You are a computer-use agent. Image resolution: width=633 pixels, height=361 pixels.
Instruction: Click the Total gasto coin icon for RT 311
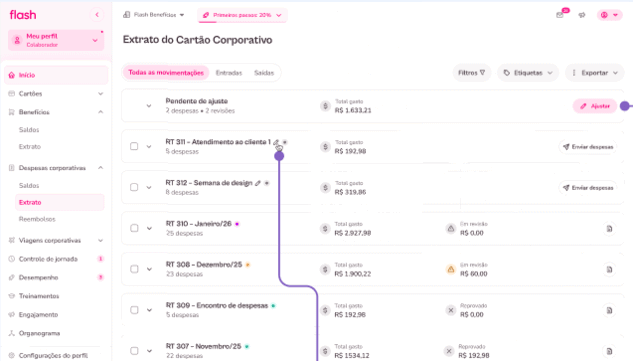coord(325,147)
